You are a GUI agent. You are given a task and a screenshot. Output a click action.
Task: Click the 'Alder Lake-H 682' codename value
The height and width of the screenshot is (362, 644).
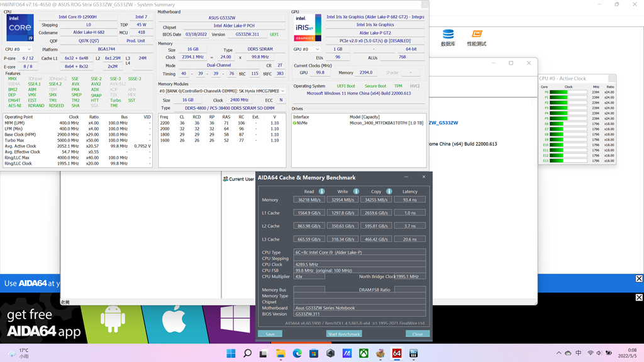[x=89, y=33]
